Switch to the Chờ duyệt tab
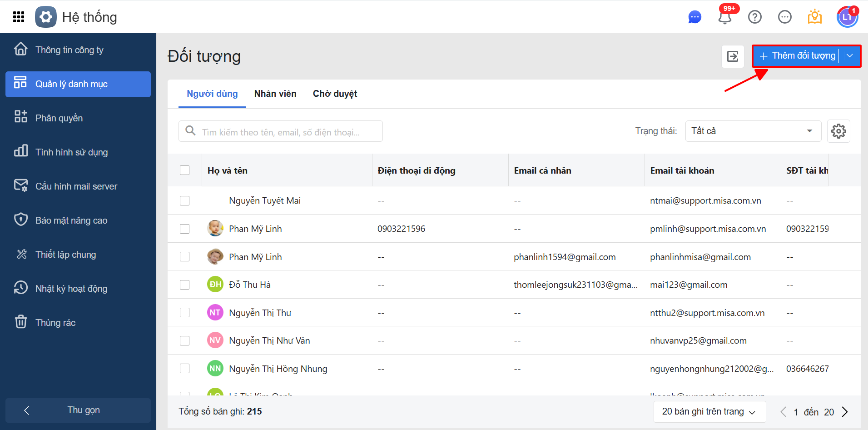Screen dimensions: 868x430 point(335,94)
